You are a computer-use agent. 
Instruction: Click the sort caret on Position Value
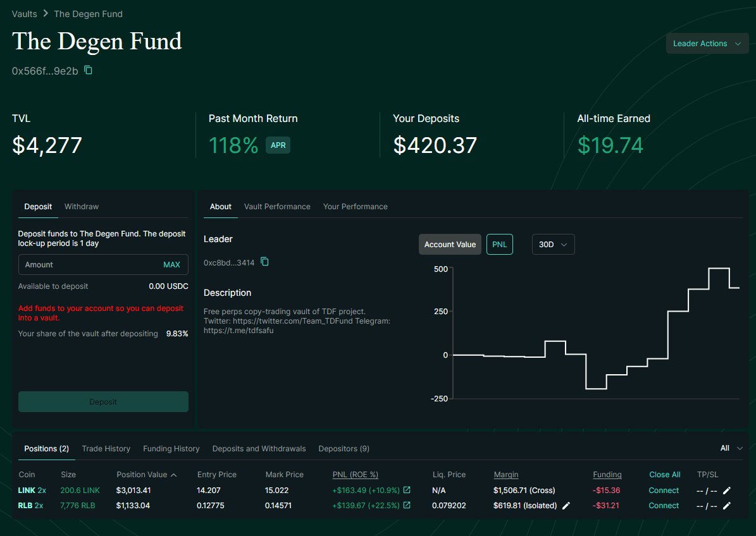point(175,474)
